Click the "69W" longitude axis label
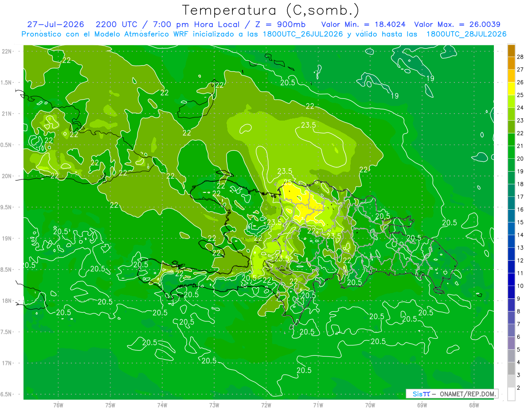Viewport: 532px width, 411px height. tap(422, 405)
